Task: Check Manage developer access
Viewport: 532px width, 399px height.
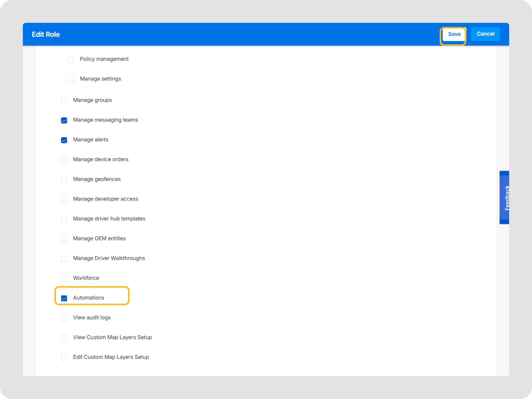Action: 64,199
